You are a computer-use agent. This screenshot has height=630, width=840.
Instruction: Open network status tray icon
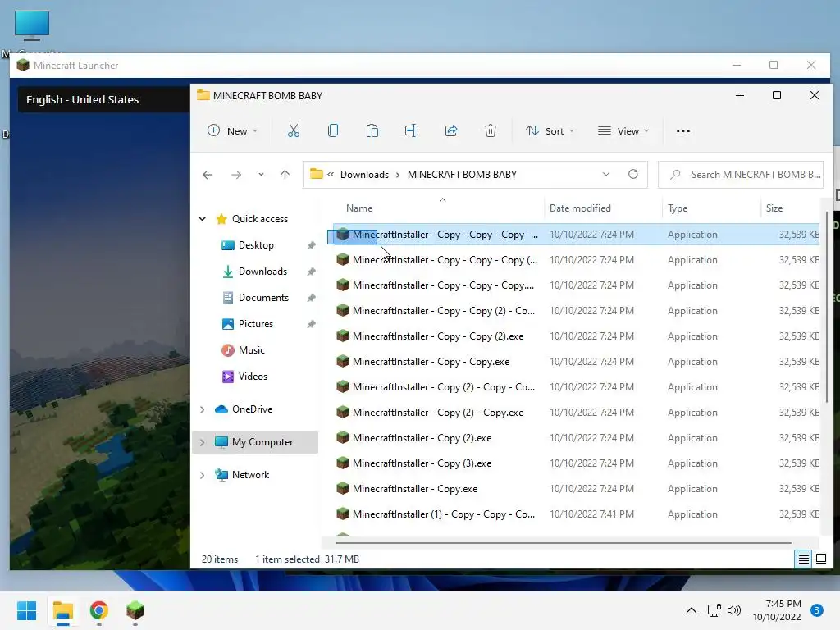pyautogui.click(x=714, y=610)
